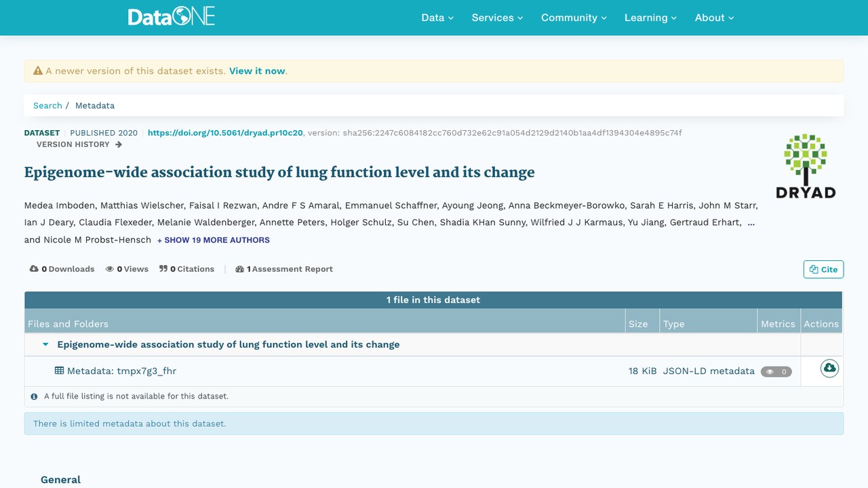868x488 pixels.
Task: Click the DataONE logo
Action: pyautogui.click(x=172, y=17)
